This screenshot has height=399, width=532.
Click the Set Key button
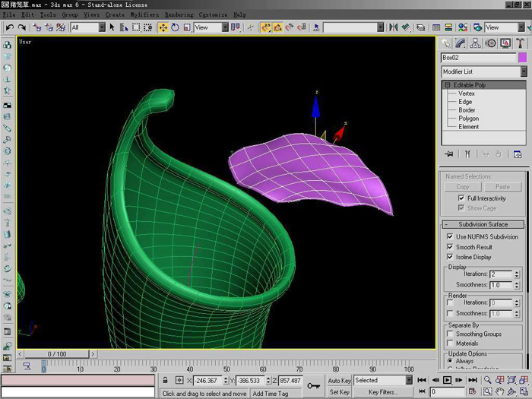point(339,392)
